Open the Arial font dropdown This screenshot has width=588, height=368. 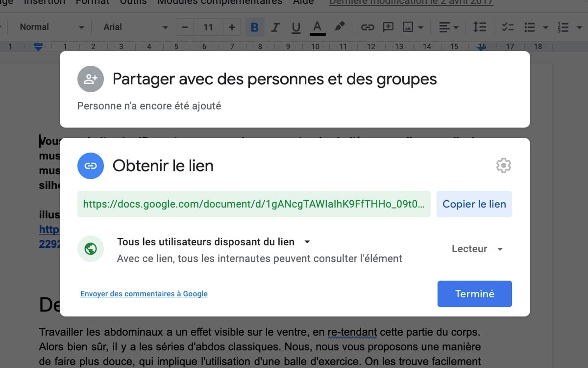pos(136,27)
